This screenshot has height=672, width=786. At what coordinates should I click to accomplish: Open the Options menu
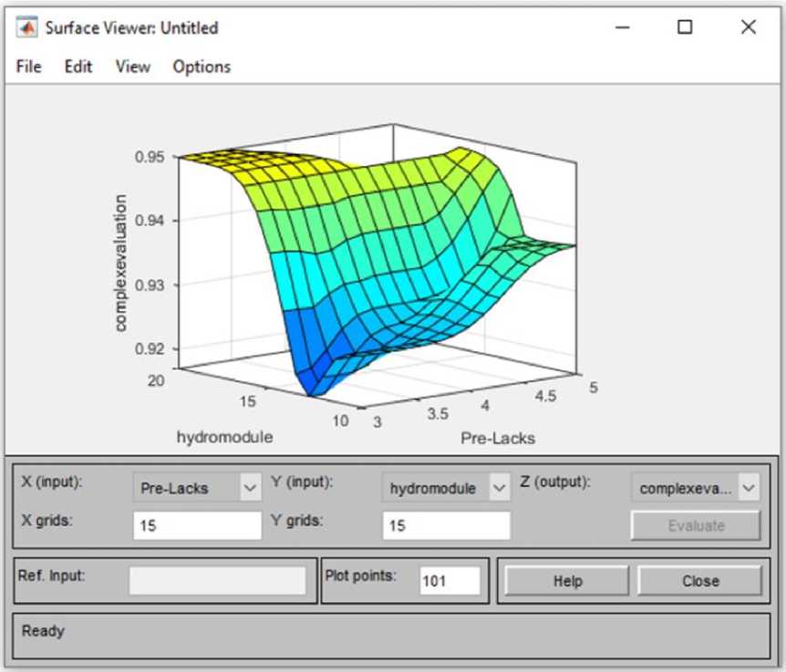click(202, 67)
